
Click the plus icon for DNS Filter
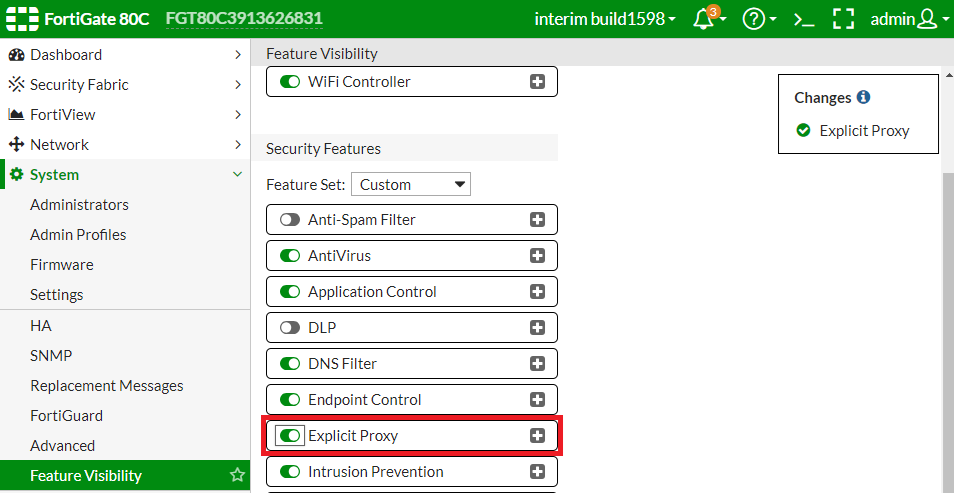pos(537,364)
